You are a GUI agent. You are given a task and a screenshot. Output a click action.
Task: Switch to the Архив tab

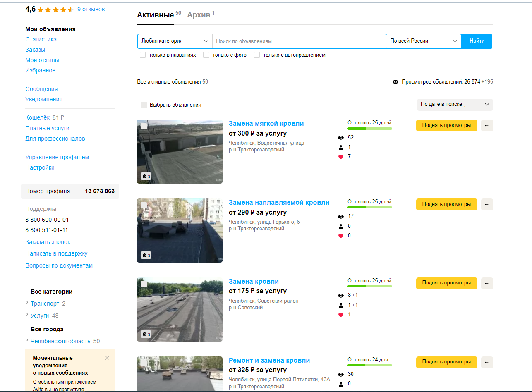coord(199,15)
